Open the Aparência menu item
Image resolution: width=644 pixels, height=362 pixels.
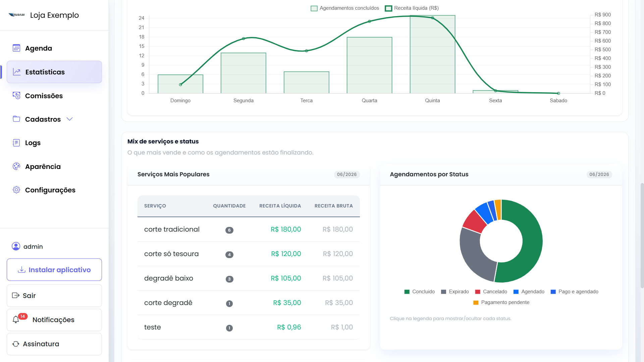[54, 166]
